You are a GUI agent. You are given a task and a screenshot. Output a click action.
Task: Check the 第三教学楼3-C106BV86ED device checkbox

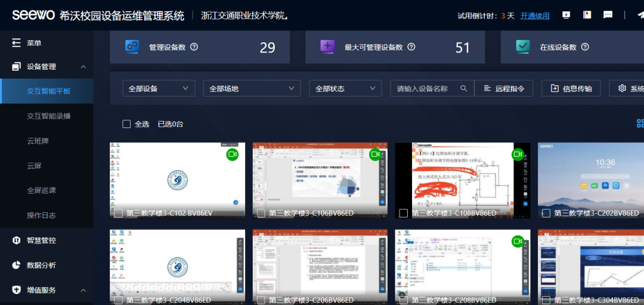(261, 213)
